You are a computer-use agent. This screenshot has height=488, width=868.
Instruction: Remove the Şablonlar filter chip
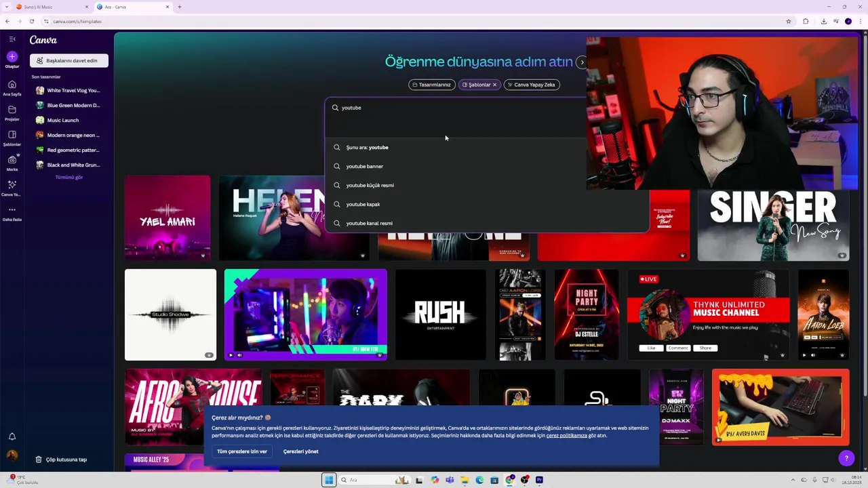(x=494, y=85)
